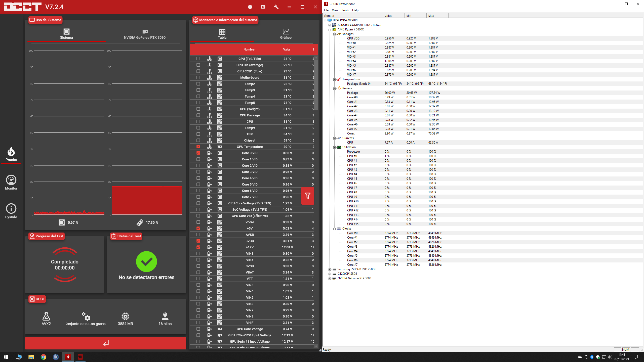
Task: Check the CPU Core Voltage (SVI2 TFN) checkbox
Action: pos(198,203)
